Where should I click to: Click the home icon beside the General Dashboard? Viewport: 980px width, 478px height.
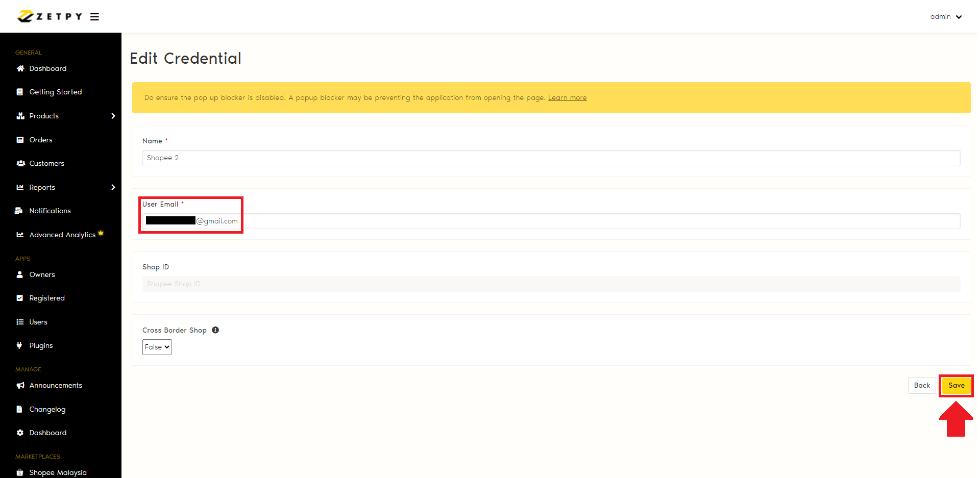tap(20, 68)
